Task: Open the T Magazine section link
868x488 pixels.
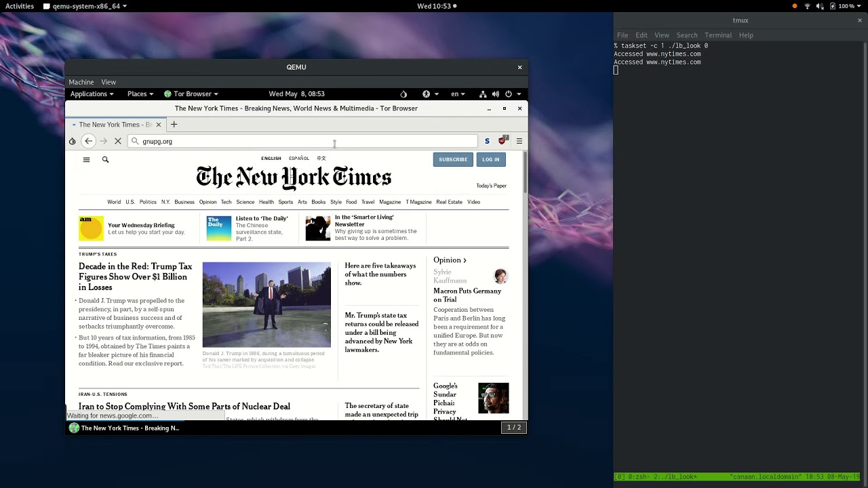Action: 418,202
